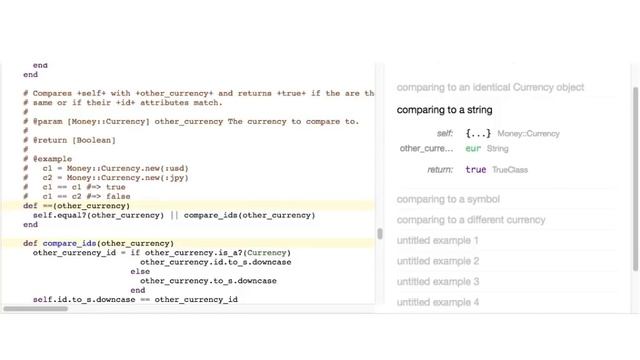640x360 pixels.
Task: Click the '@example' comment line
Action: (47, 159)
